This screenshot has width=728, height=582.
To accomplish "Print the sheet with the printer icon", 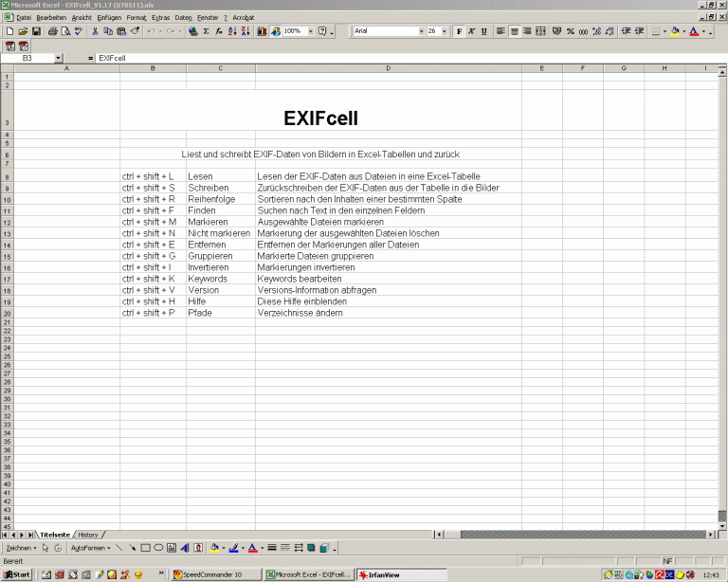I will click(x=53, y=31).
